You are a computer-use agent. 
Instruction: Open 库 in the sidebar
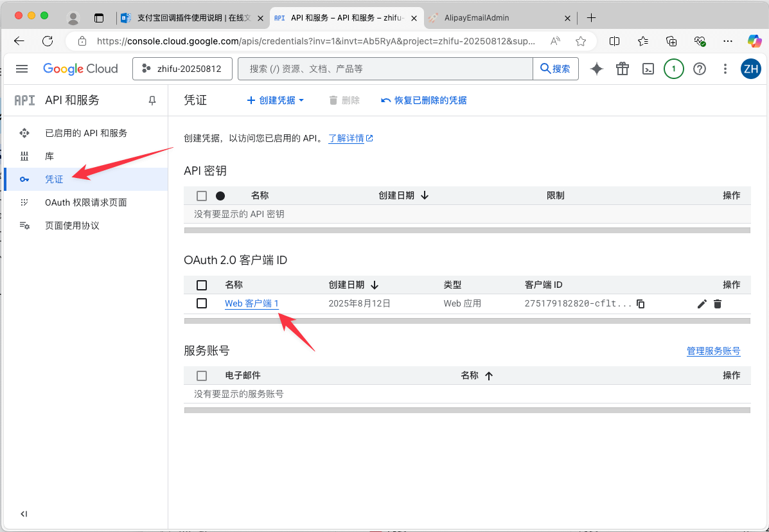[x=86, y=156]
